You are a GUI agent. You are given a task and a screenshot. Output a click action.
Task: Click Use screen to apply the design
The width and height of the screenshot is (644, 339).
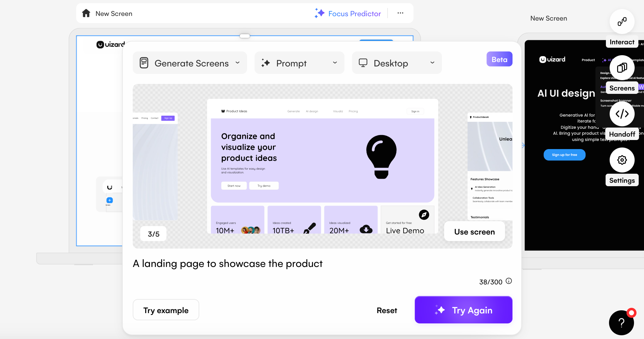coord(474,232)
